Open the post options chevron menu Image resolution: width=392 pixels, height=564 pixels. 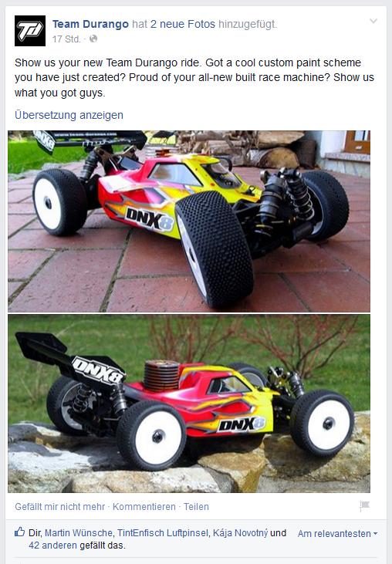(x=373, y=21)
